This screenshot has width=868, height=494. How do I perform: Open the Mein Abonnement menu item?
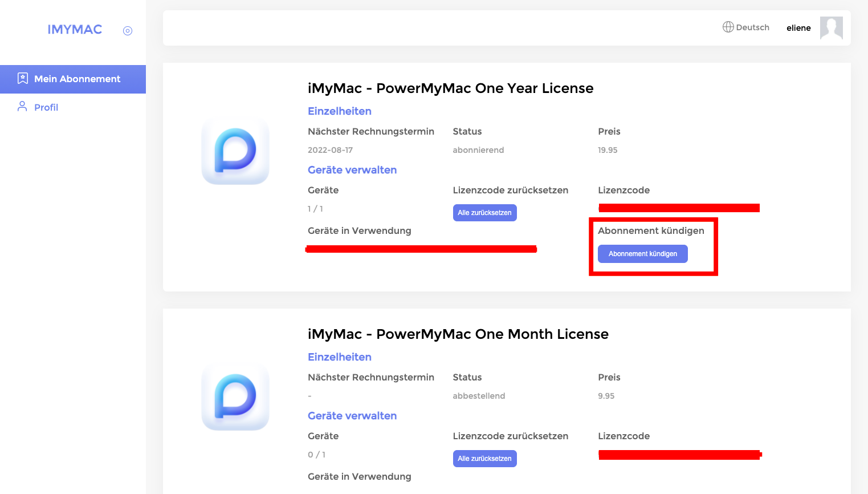click(73, 79)
